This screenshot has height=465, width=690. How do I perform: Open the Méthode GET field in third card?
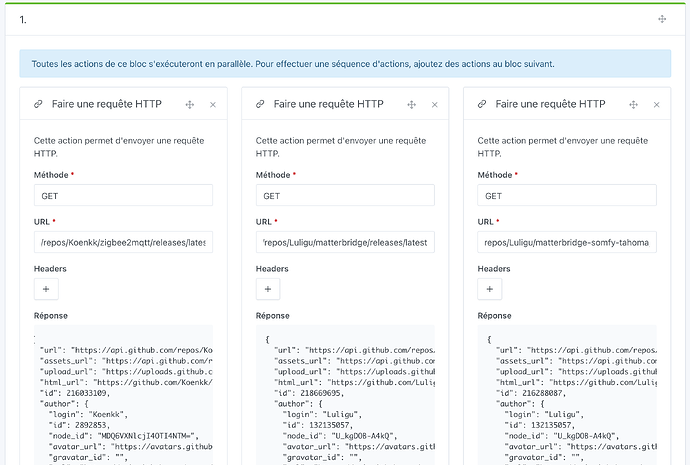coord(567,196)
